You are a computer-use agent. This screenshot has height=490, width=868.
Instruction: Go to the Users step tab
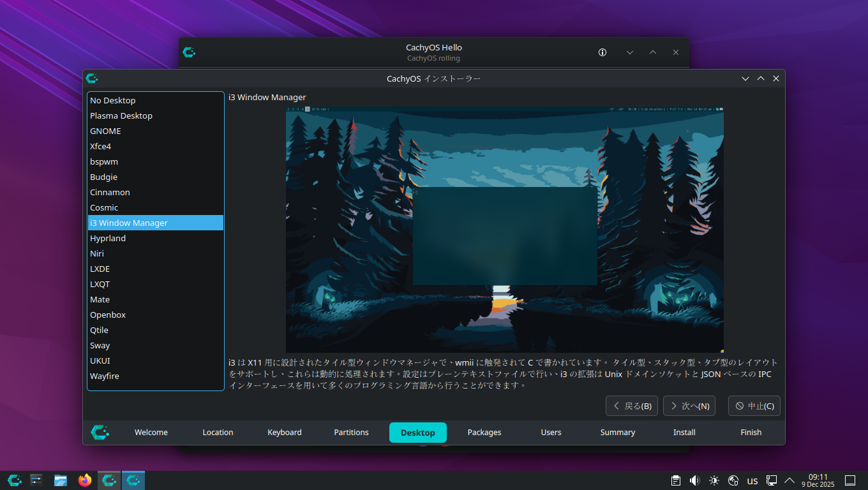coord(551,432)
